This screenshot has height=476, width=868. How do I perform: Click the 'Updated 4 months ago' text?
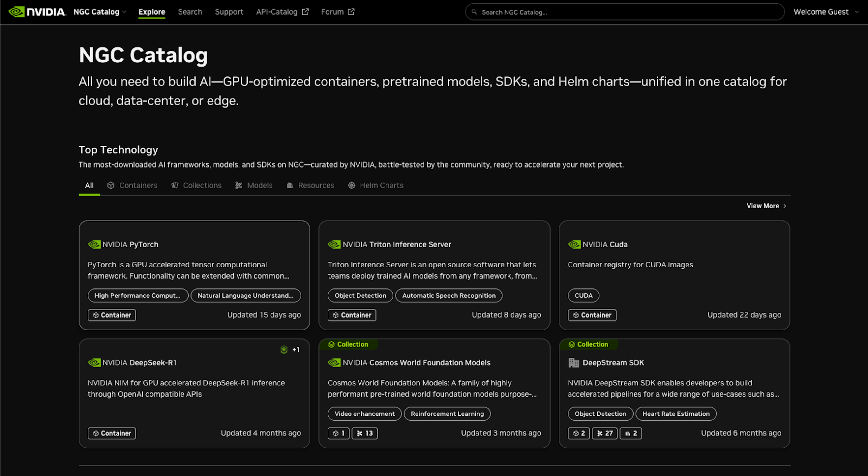click(x=260, y=433)
